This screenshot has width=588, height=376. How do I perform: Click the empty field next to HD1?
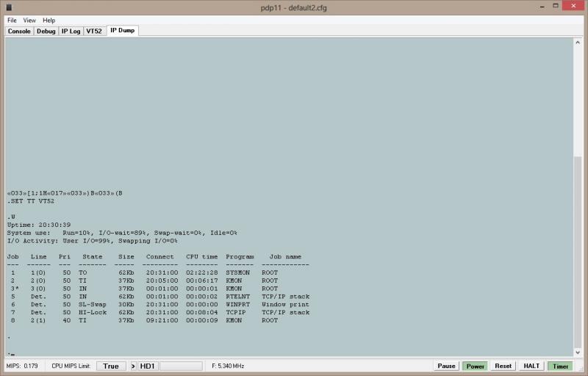[x=180, y=366]
